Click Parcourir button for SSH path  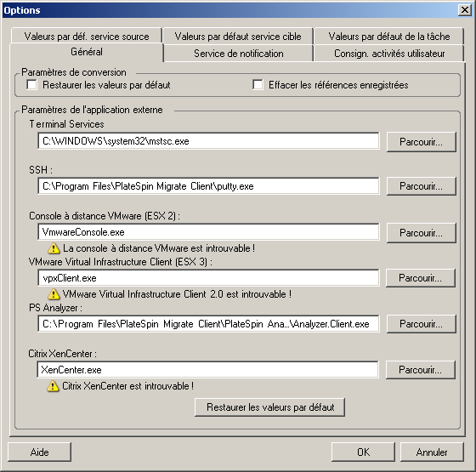[421, 186]
